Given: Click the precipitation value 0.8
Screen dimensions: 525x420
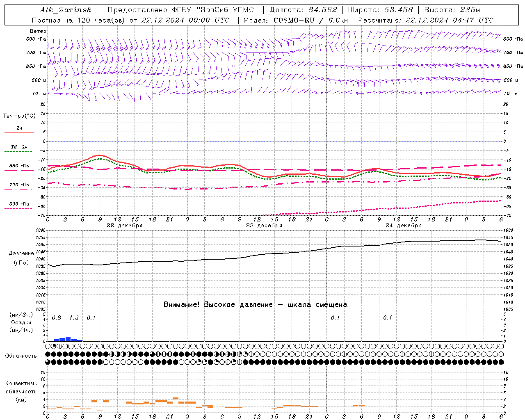Looking at the screenshot, I should pyautogui.click(x=57, y=318).
